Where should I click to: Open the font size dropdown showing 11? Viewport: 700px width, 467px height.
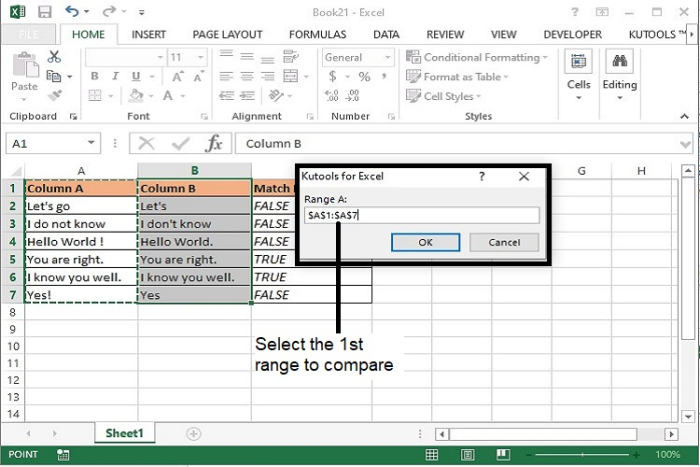[200, 58]
